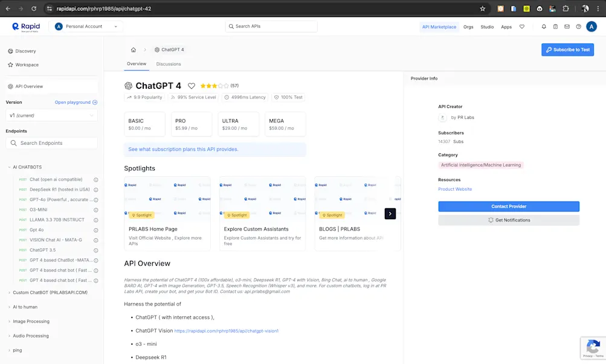Click the help question mark icon
The height and width of the screenshot is (364, 606).
click(579, 27)
